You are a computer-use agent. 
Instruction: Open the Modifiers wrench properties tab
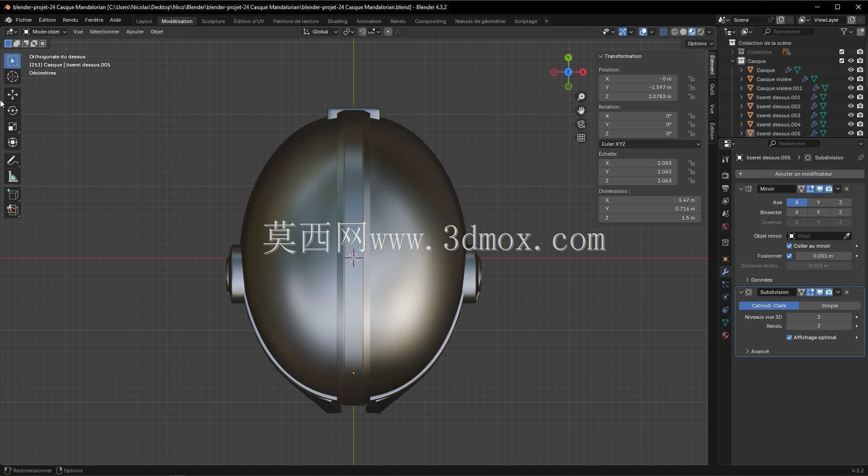pyautogui.click(x=725, y=272)
